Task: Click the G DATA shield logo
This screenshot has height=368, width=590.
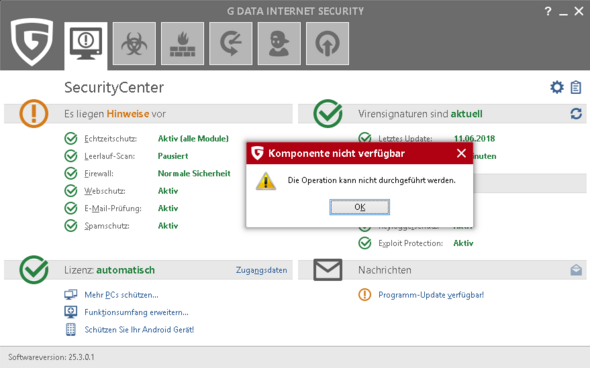Action: point(32,41)
